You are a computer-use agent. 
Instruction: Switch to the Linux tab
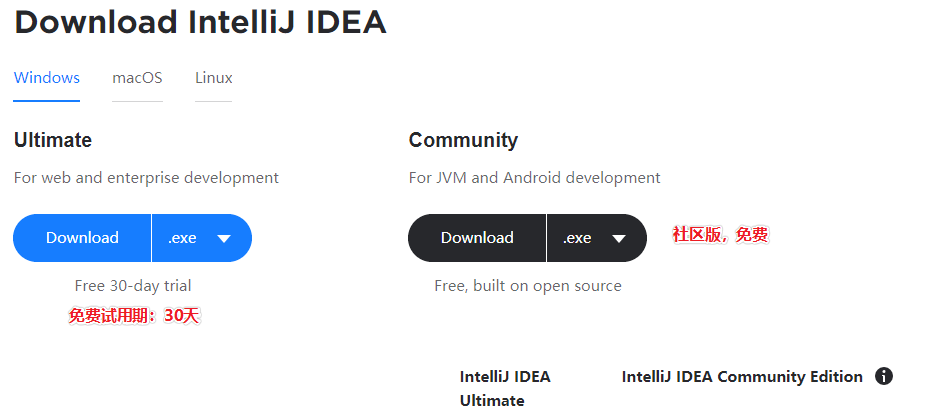pyautogui.click(x=214, y=78)
